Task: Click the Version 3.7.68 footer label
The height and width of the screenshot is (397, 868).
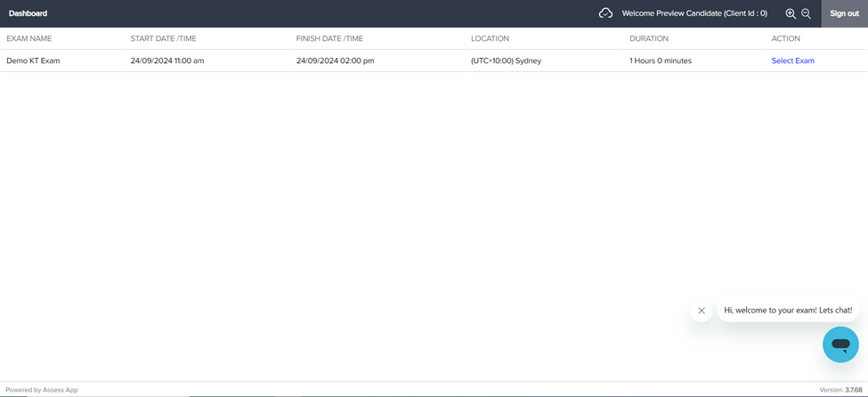Action: coord(840,390)
